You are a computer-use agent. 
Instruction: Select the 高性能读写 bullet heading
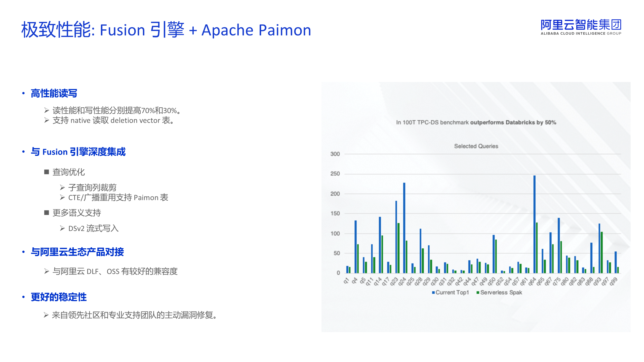coord(54,94)
